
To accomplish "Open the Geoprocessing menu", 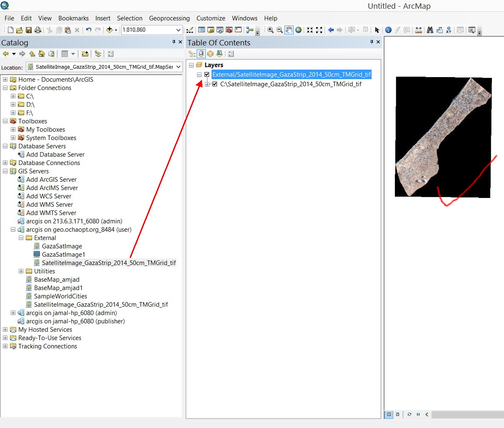I will tap(169, 18).
